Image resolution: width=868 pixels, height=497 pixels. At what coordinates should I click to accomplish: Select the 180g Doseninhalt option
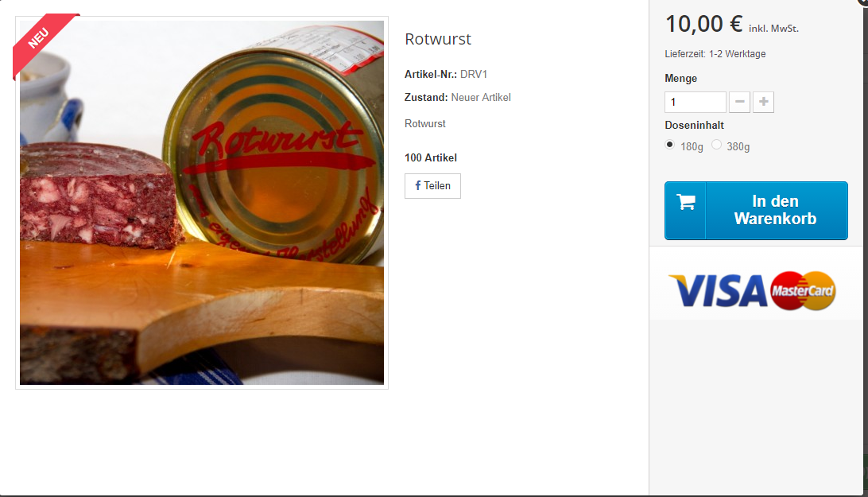click(670, 145)
